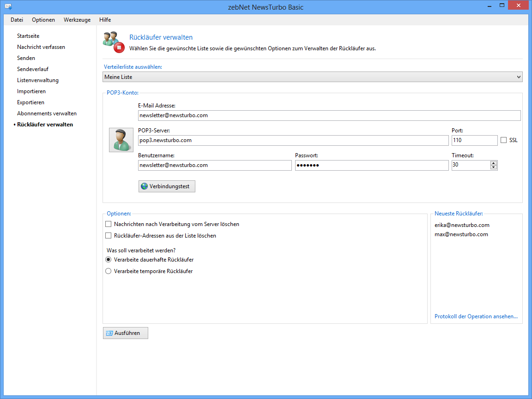The height and width of the screenshot is (399, 532).
Task: Click the Verbindungstest button
Action: [x=167, y=186]
